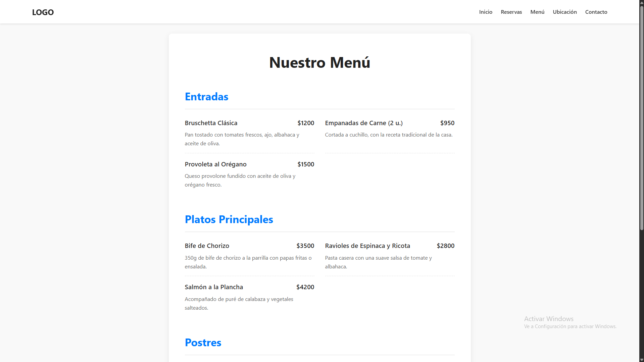The width and height of the screenshot is (644, 362).
Task: Click the Salmón a la Plancha dish
Action: tap(213, 287)
